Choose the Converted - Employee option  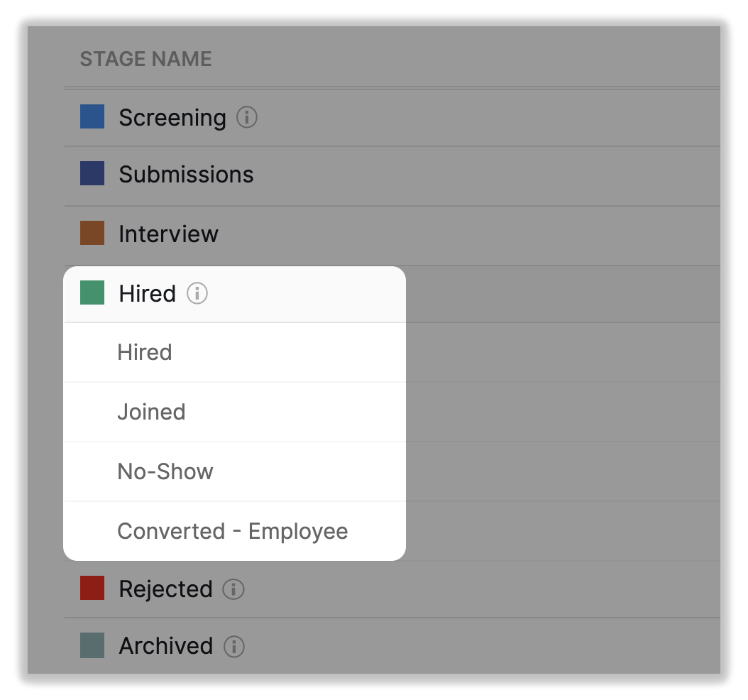233,532
